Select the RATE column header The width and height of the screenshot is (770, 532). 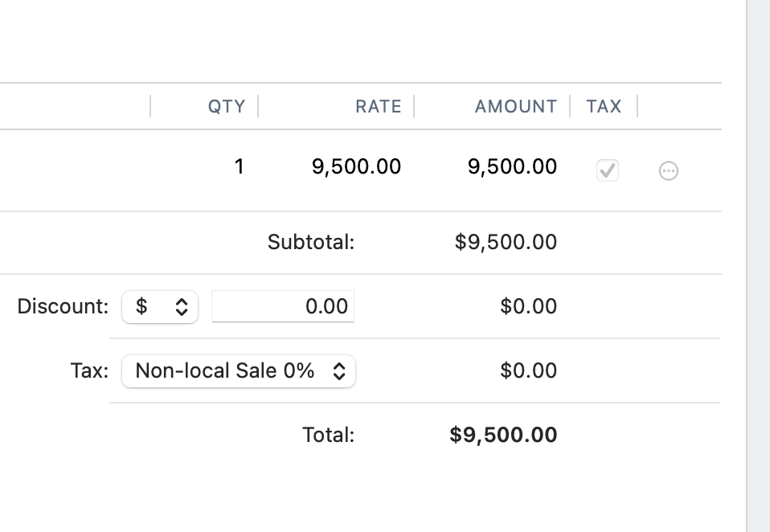378,106
